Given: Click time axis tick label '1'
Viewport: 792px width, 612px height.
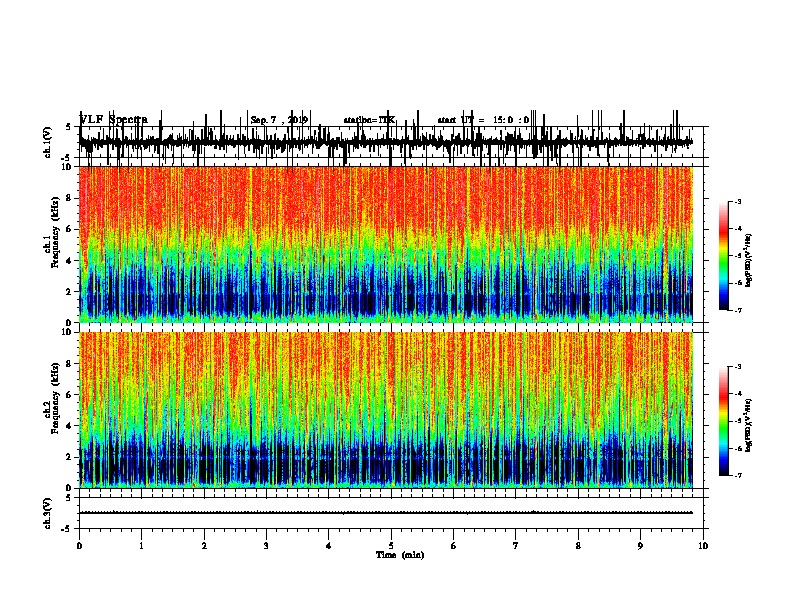Looking at the screenshot, I should click(141, 546).
